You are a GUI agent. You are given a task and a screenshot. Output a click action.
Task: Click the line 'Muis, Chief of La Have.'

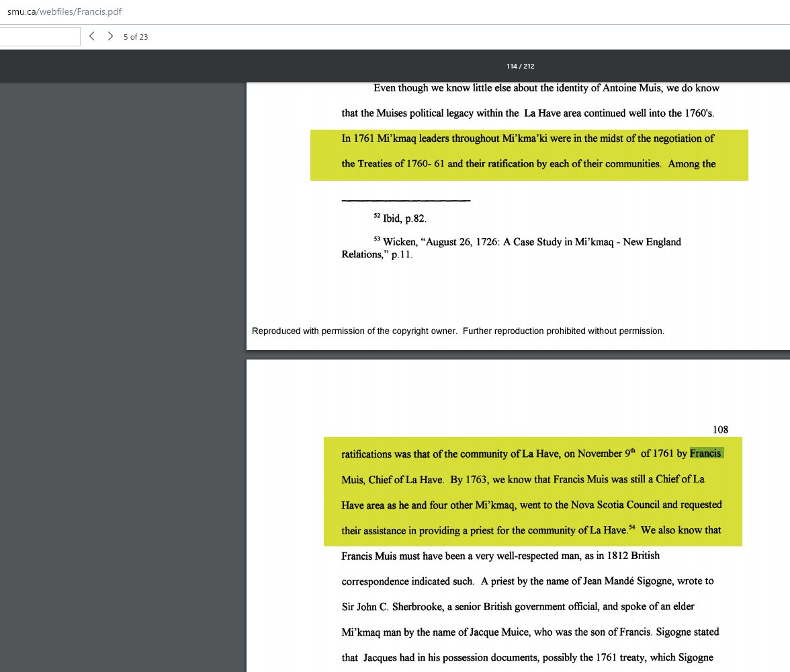tap(523, 479)
